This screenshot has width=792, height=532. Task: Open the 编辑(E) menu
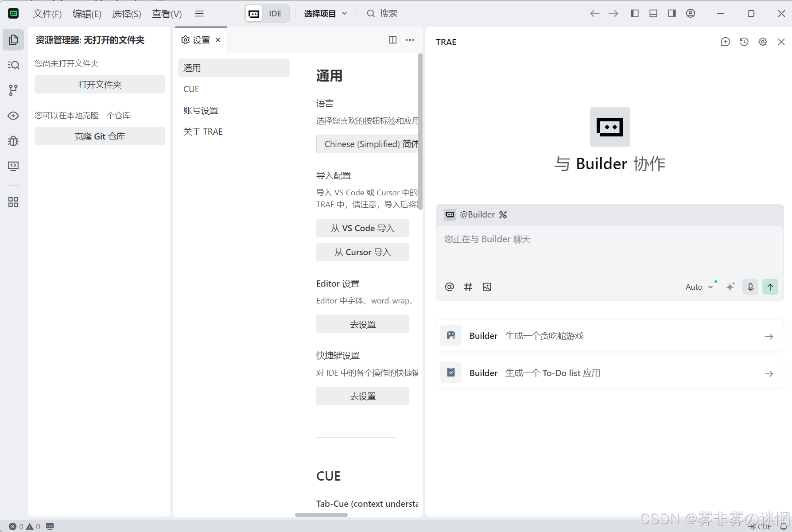pos(87,14)
